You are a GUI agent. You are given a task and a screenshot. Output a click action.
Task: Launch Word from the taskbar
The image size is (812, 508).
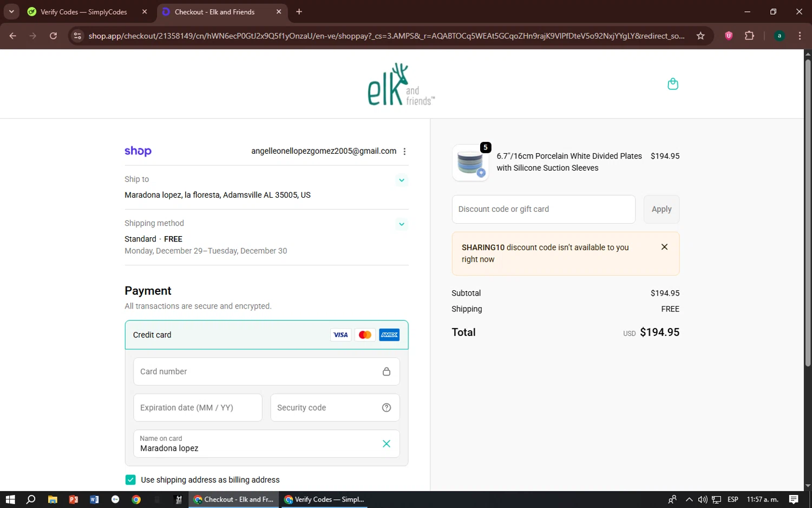click(94, 499)
